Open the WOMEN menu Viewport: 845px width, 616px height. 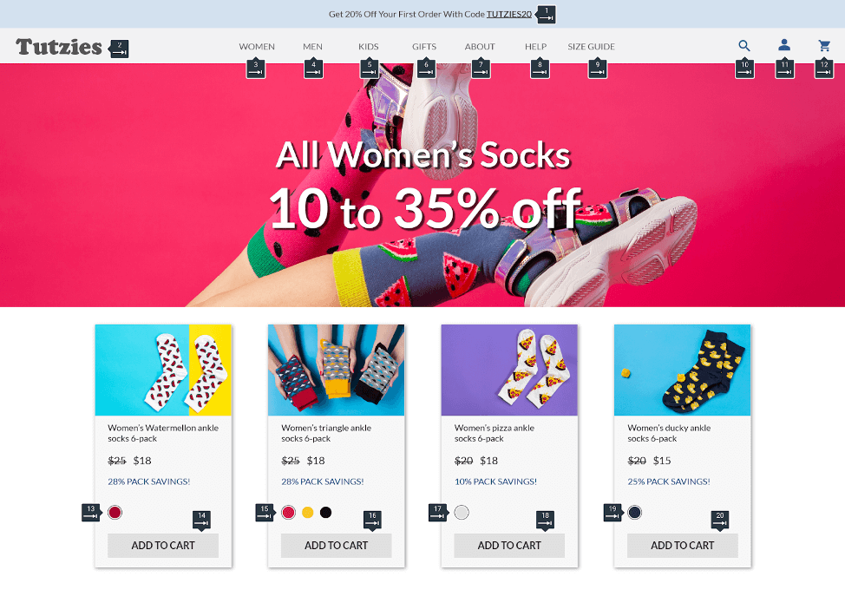(x=257, y=46)
